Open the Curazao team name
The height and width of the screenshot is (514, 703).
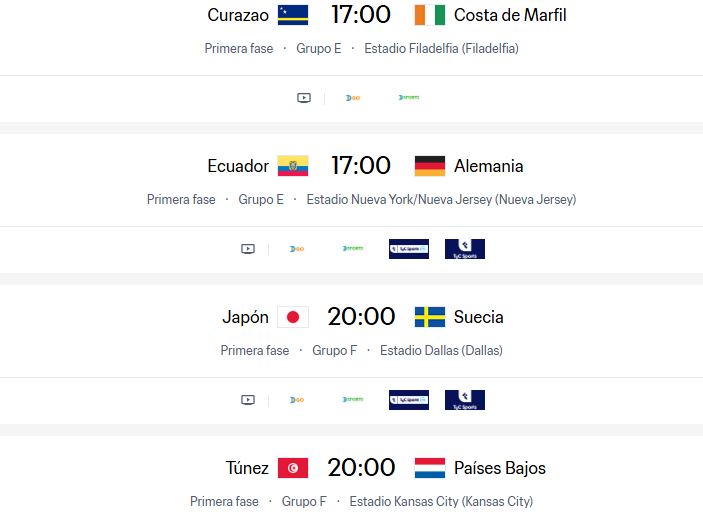(238, 15)
